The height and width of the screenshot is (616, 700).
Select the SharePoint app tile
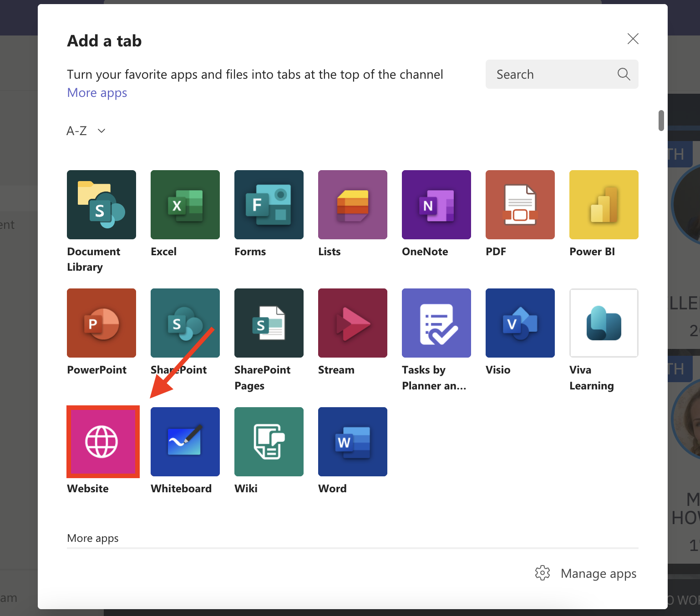tap(185, 323)
